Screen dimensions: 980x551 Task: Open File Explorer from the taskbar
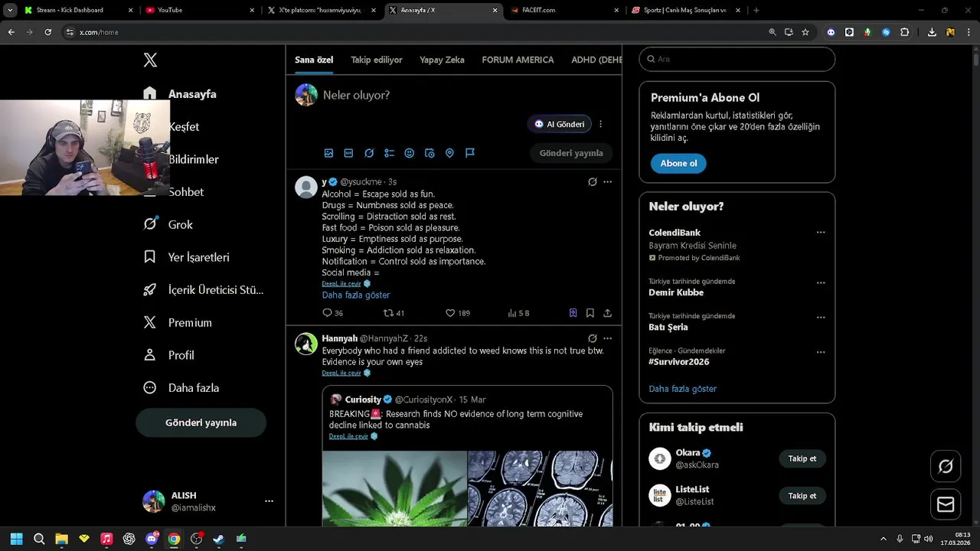click(61, 539)
